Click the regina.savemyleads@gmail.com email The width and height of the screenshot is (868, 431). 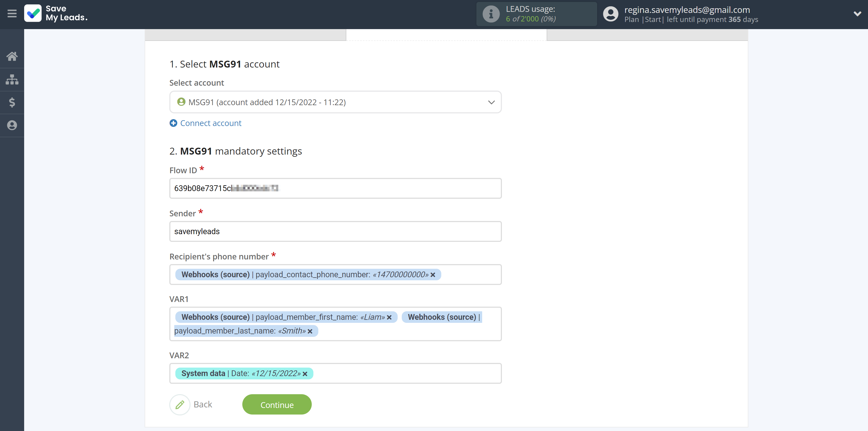687,10
